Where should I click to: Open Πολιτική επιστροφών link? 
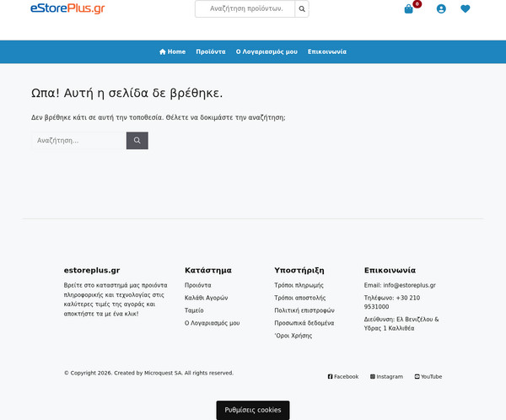pyautogui.click(x=304, y=310)
